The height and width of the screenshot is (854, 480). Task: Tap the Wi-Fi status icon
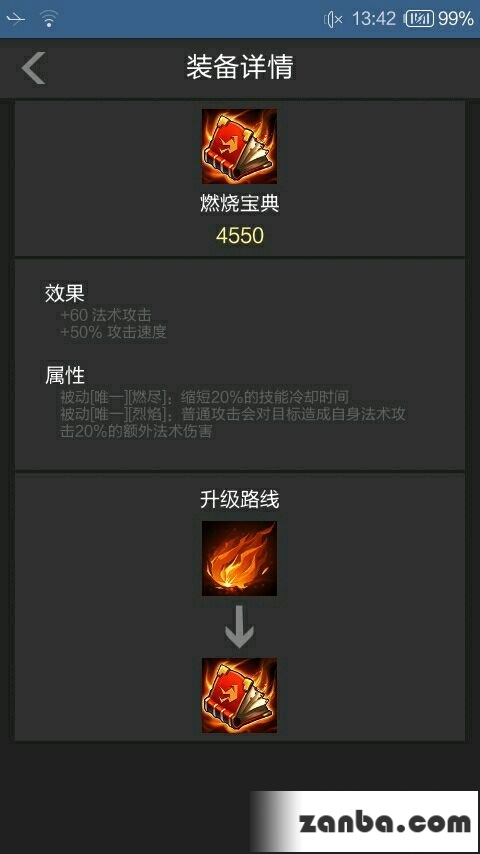click(49, 19)
